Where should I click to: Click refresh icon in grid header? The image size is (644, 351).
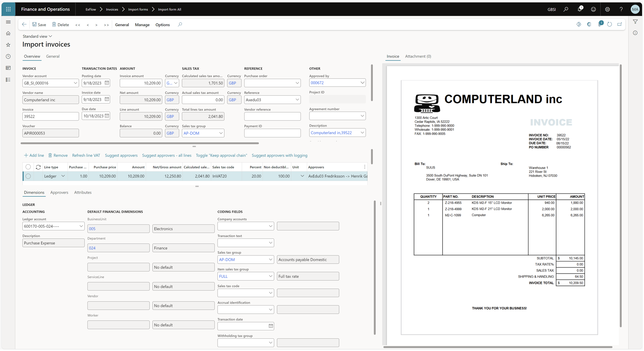(38, 167)
